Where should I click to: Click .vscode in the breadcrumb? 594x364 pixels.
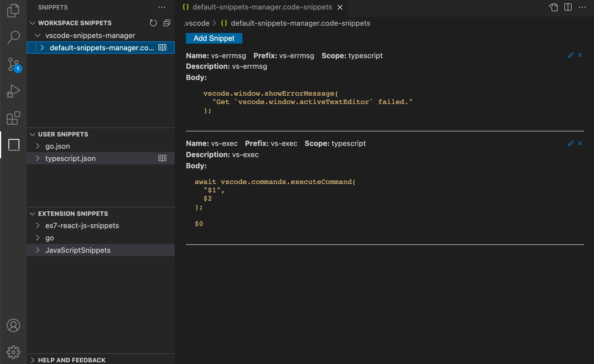(x=197, y=23)
